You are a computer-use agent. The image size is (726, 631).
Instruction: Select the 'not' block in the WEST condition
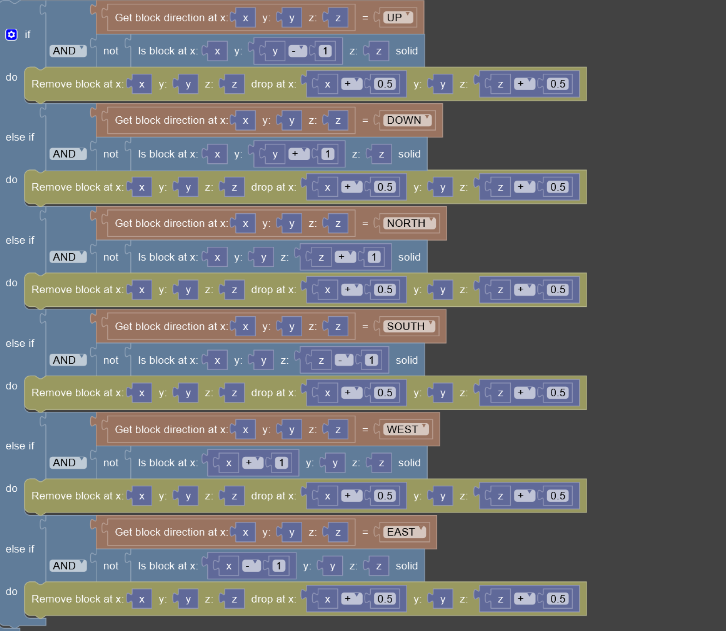point(111,463)
